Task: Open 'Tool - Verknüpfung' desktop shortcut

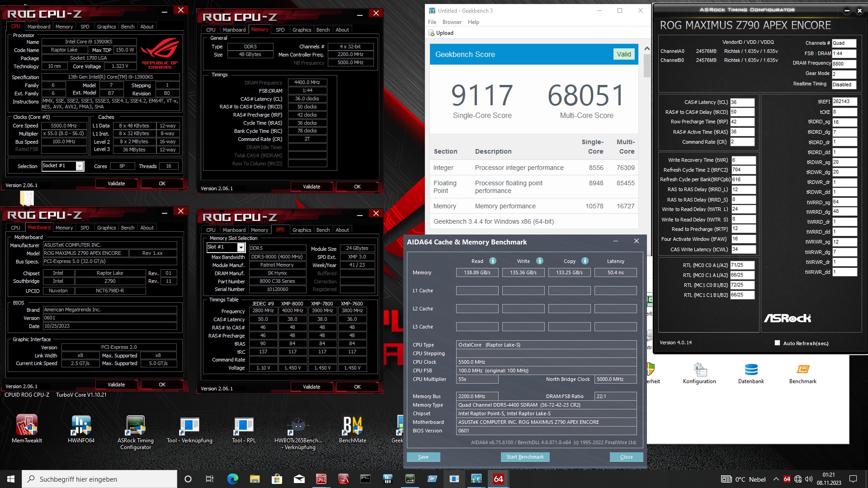Action: pyautogui.click(x=189, y=429)
